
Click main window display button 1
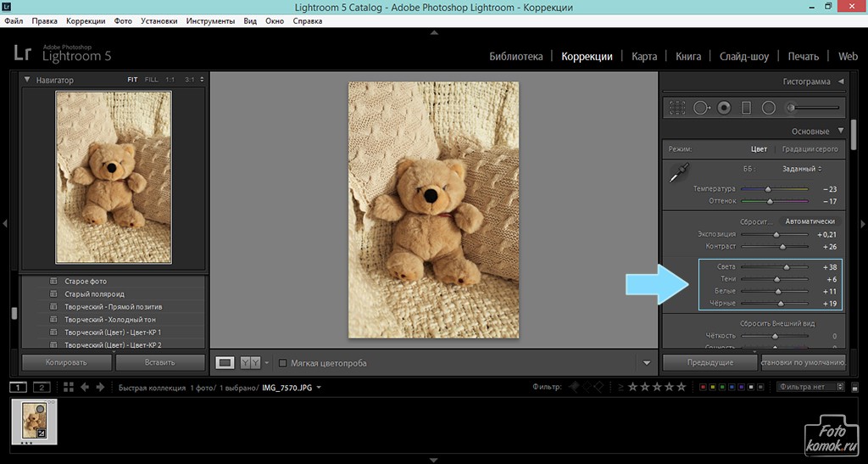pyautogui.click(x=19, y=387)
